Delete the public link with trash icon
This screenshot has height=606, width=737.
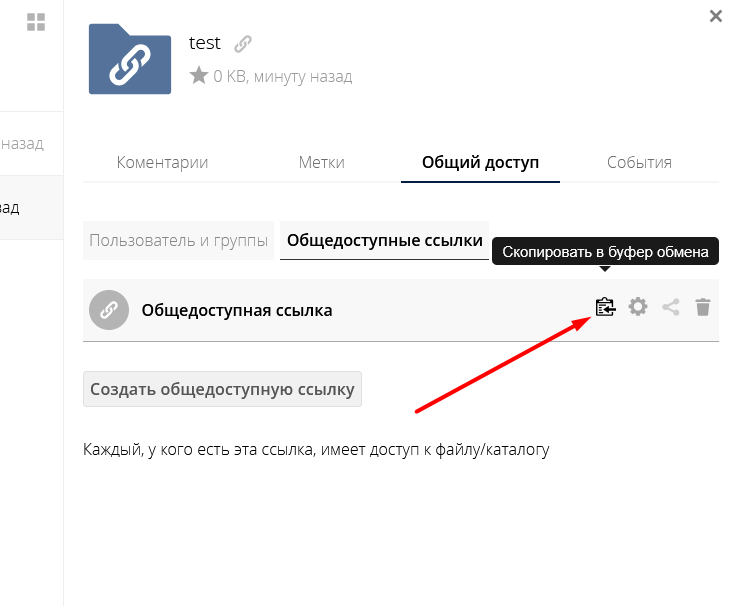703,308
